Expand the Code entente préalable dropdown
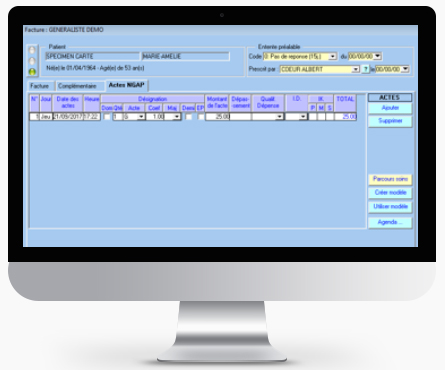Screen dimensions: 445x370 click(332, 56)
